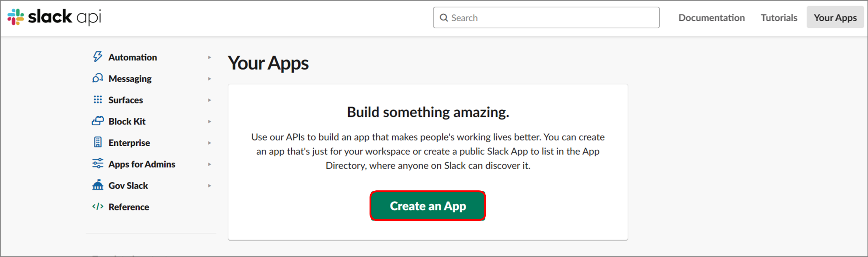Viewport: 868px width, 257px height.
Task: Click the 'Build something amazing.' heading
Action: coord(428,112)
